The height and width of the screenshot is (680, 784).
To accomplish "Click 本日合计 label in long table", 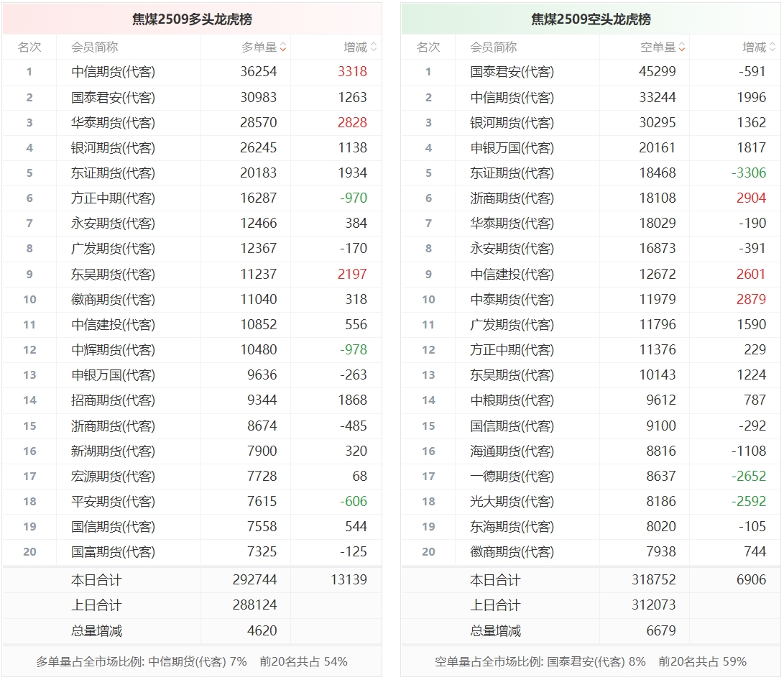I will [96, 581].
